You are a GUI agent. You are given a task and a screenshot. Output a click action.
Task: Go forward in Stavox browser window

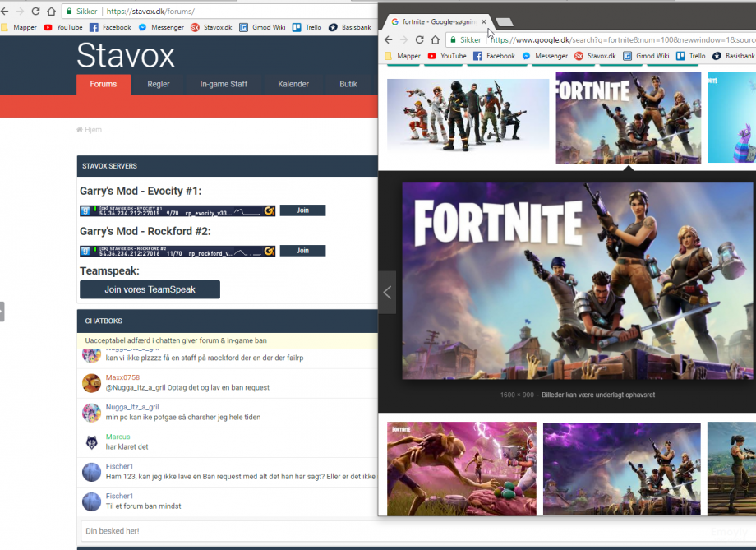coord(21,11)
